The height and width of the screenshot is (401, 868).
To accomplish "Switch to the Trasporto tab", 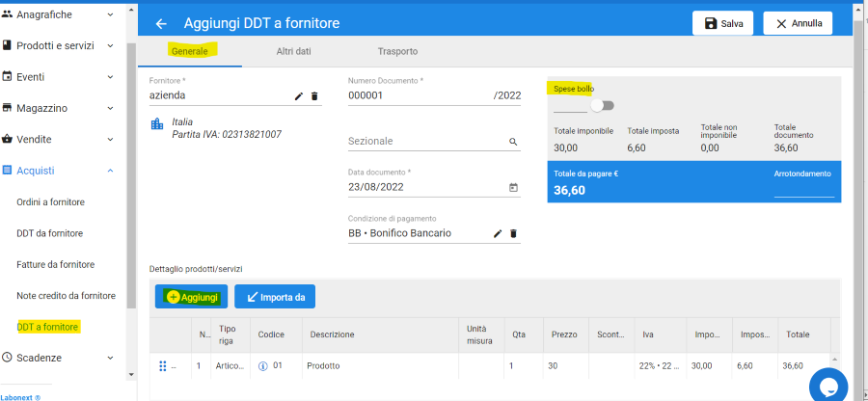I will click(x=397, y=51).
